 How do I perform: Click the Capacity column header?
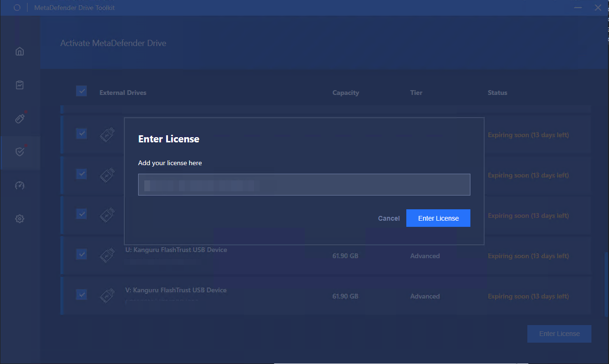346,93
